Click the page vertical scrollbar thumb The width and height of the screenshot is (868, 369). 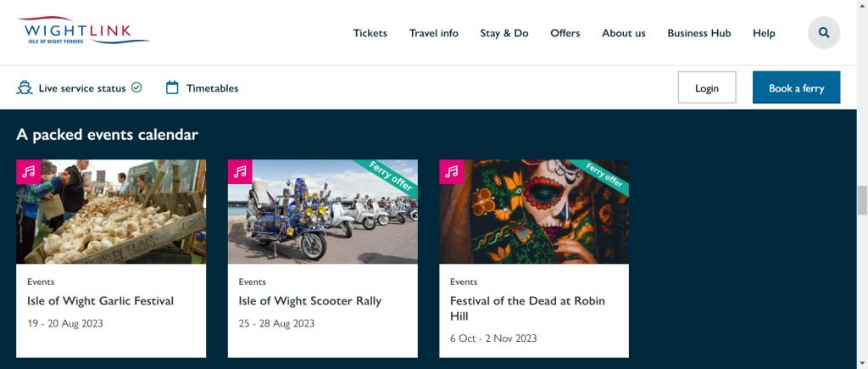[862, 201]
